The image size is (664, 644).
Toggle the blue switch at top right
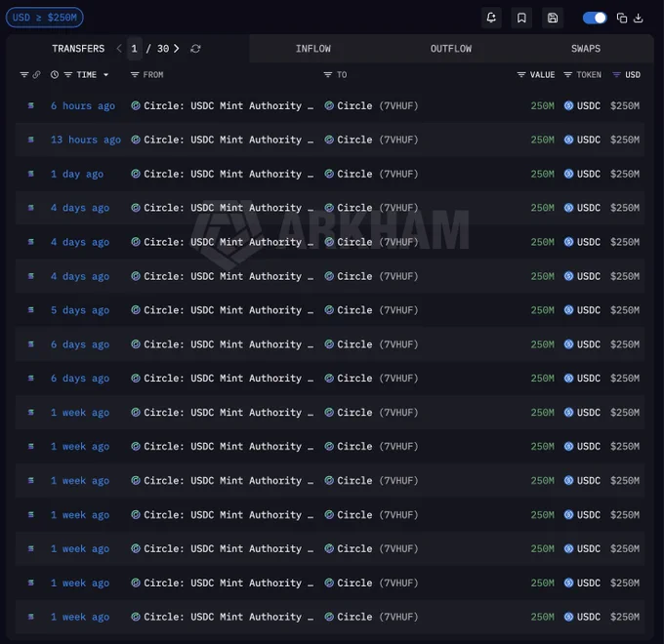click(x=595, y=18)
